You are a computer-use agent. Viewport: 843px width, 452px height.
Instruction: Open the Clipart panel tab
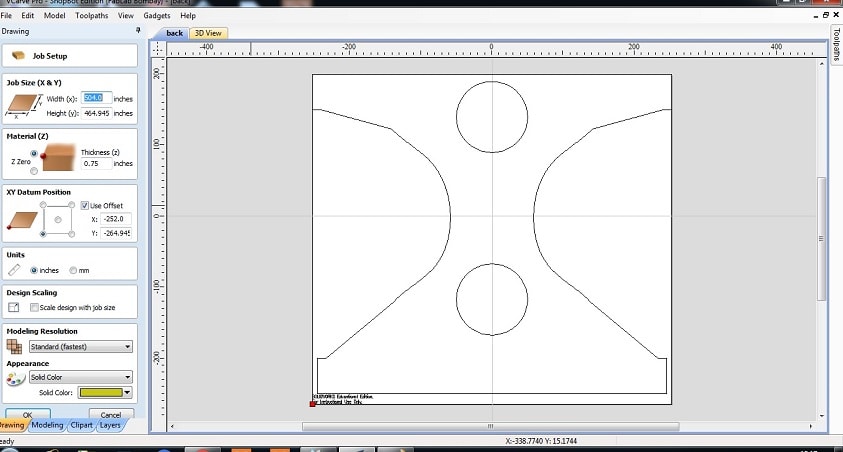(x=81, y=425)
